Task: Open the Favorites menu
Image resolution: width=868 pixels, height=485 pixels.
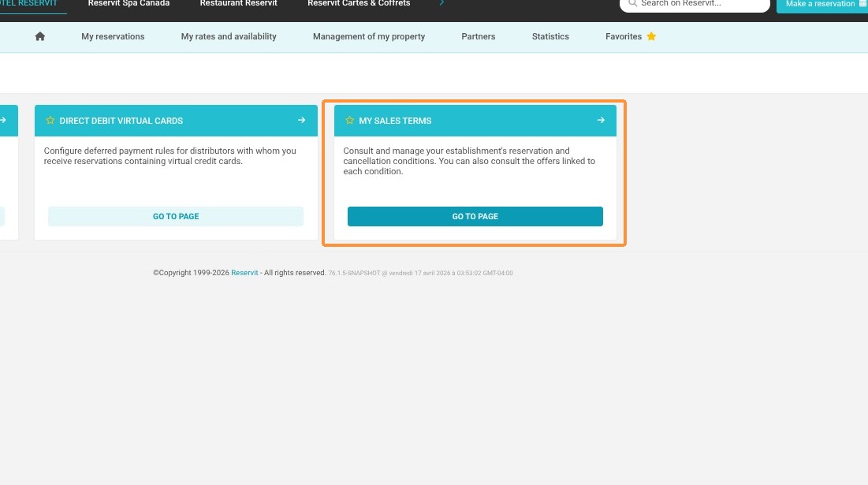Action: click(x=624, y=36)
